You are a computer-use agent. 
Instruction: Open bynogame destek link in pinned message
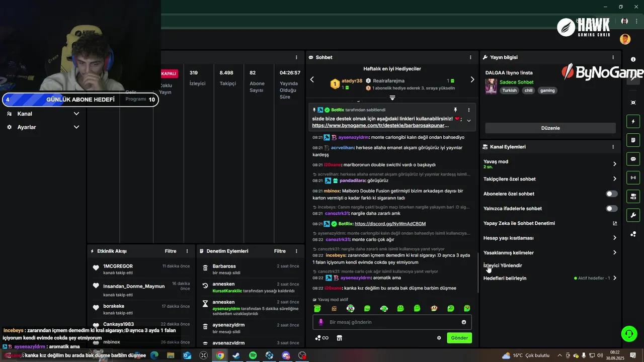point(380,125)
